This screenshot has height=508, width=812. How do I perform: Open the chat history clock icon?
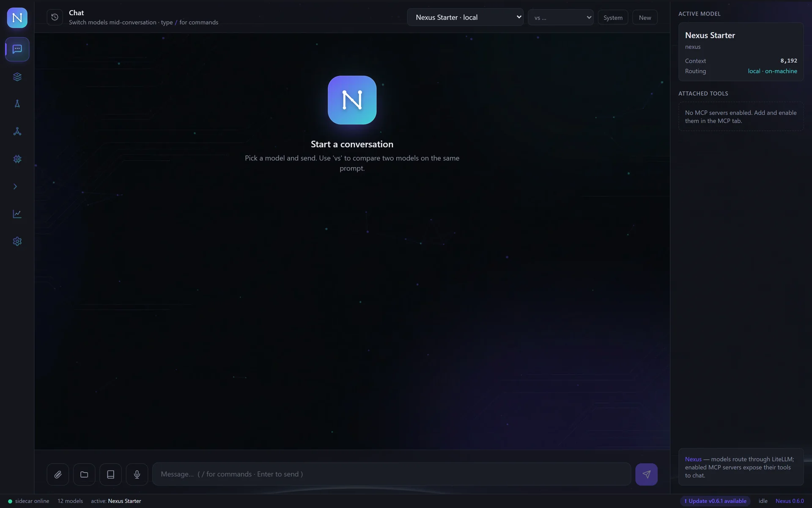[x=55, y=17]
